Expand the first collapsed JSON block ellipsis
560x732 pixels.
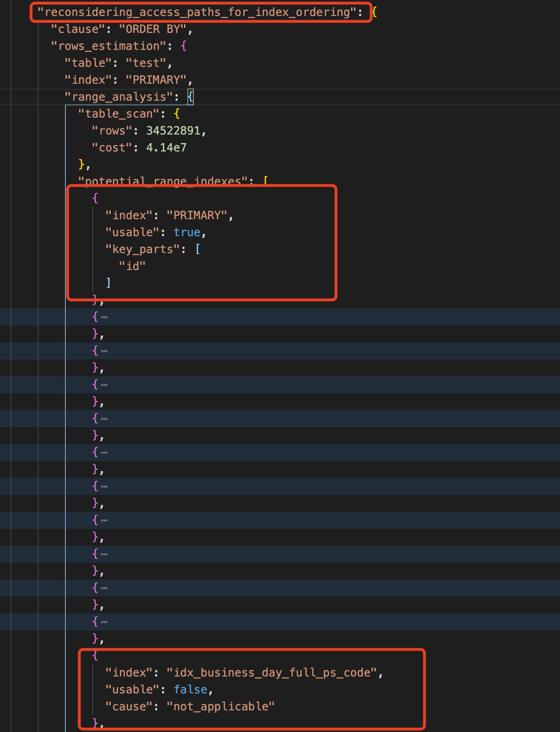point(104,317)
